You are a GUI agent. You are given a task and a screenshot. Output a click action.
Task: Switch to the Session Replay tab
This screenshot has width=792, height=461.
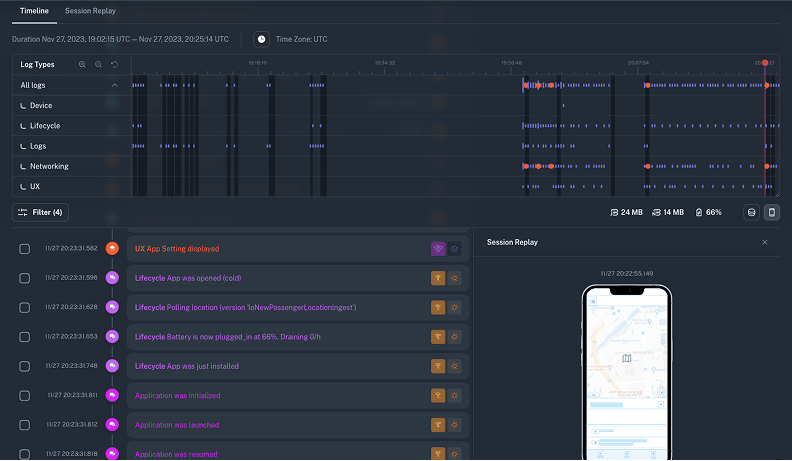click(x=90, y=11)
